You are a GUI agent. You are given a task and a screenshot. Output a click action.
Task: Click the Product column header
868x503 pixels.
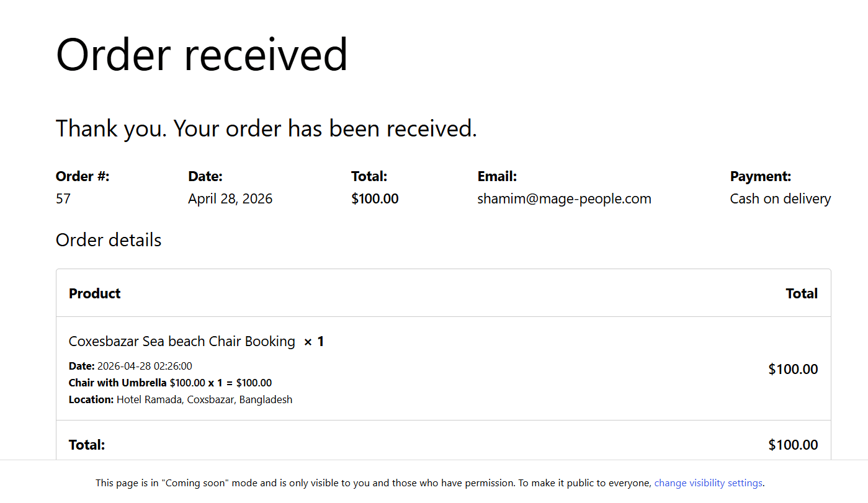pos(95,293)
